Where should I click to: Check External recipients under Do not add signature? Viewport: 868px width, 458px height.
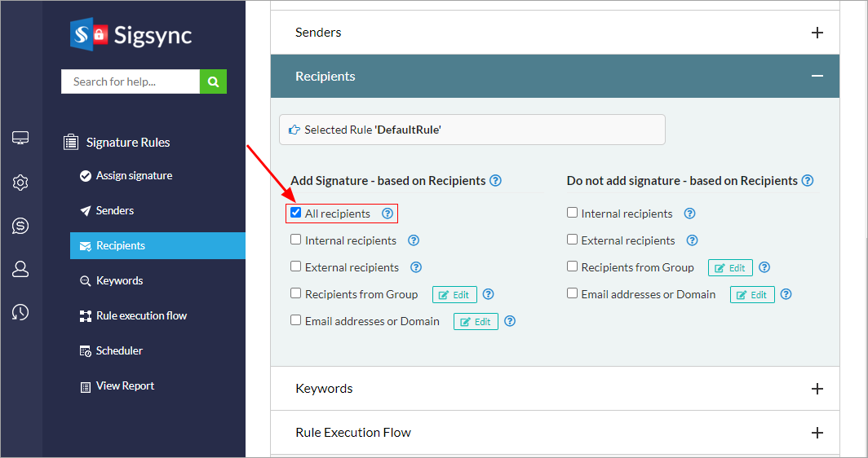(573, 240)
